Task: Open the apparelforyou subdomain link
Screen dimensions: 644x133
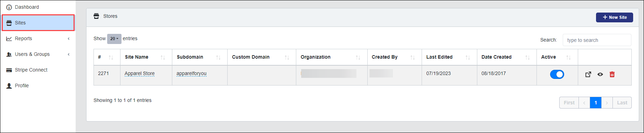Action: (192, 73)
